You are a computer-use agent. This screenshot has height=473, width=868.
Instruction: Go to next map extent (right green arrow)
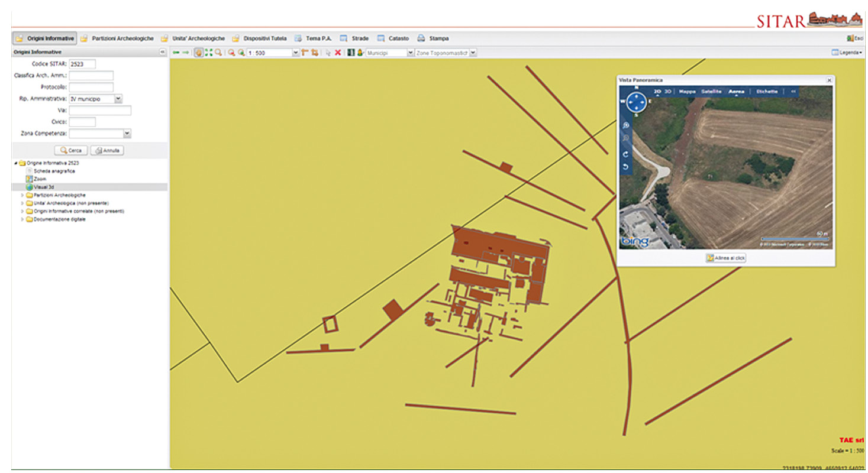186,53
